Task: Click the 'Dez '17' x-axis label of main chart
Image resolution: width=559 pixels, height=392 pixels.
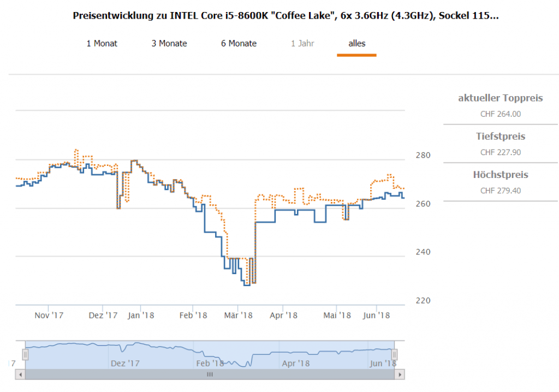Action: pos(103,316)
